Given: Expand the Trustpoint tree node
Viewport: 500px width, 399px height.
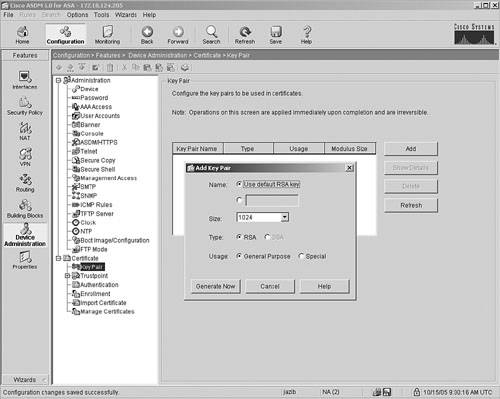Looking at the screenshot, I should pyautogui.click(x=67, y=276).
